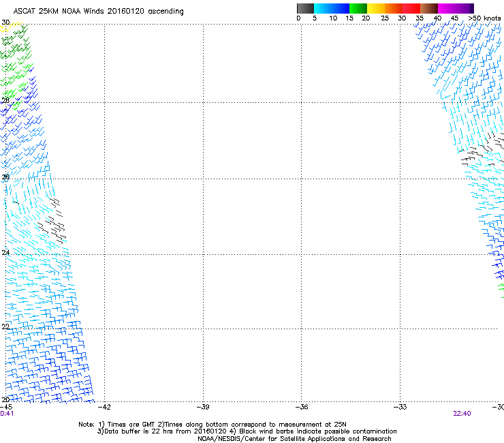
Task: Click the latitude label 30
Action: coord(5,22)
